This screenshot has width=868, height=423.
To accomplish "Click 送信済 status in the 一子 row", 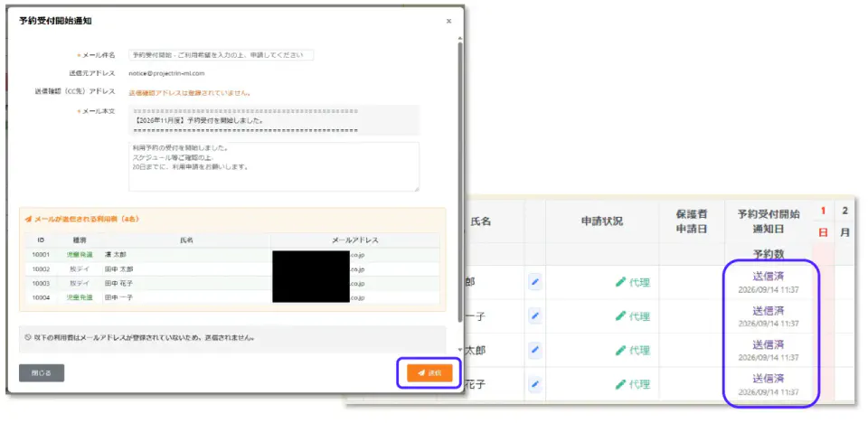I will pos(769,311).
